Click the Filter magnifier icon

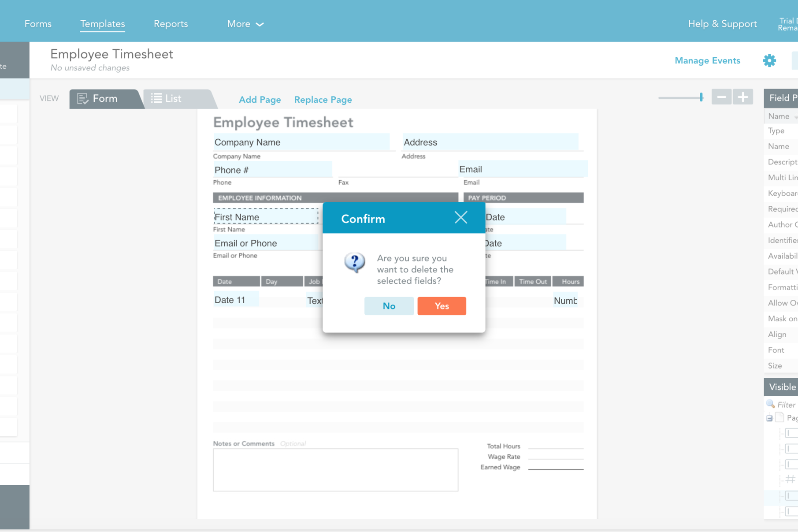click(770, 404)
